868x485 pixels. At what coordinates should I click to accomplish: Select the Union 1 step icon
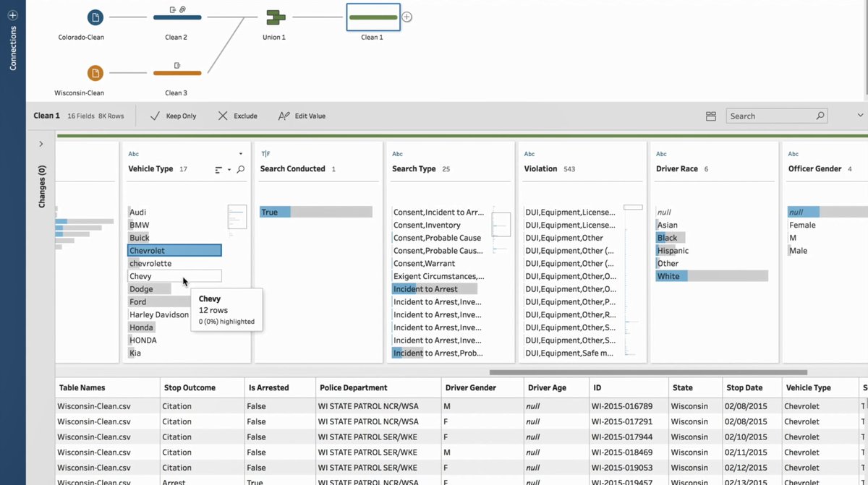pyautogui.click(x=275, y=17)
